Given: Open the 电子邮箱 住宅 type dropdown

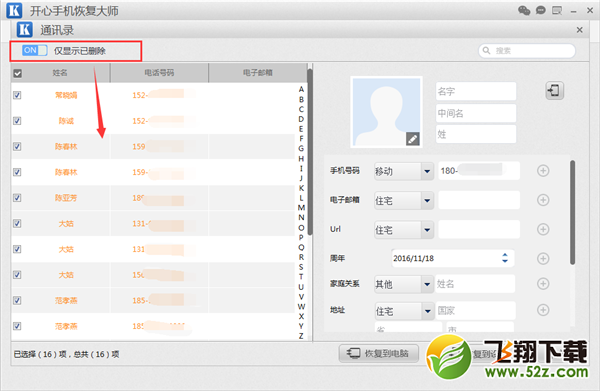Looking at the screenshot, I should tap(404, 200).
